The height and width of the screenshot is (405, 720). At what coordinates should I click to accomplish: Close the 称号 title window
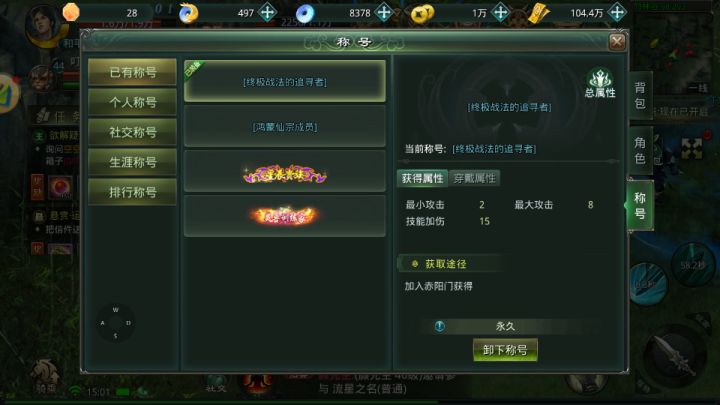click(617, 42)
